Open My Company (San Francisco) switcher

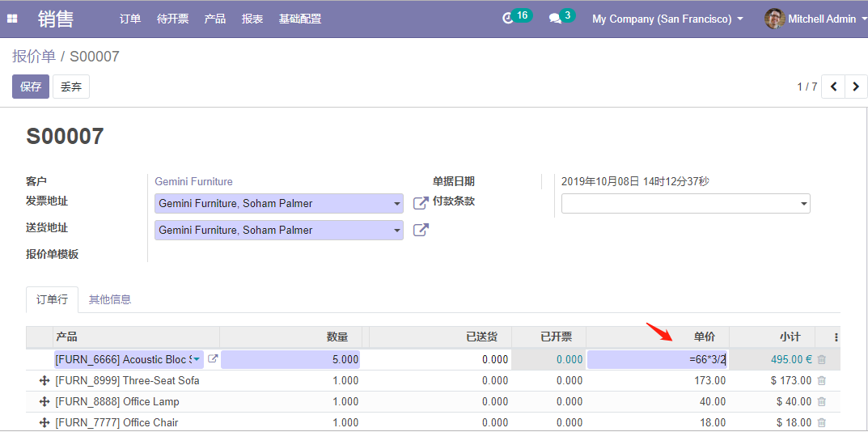(x=667, y=19)
